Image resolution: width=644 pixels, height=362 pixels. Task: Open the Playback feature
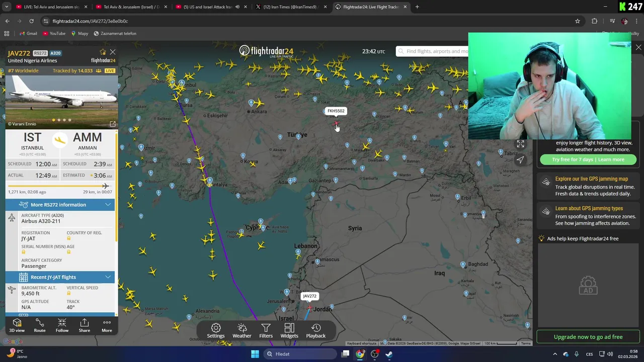click(x=316, y=331)
